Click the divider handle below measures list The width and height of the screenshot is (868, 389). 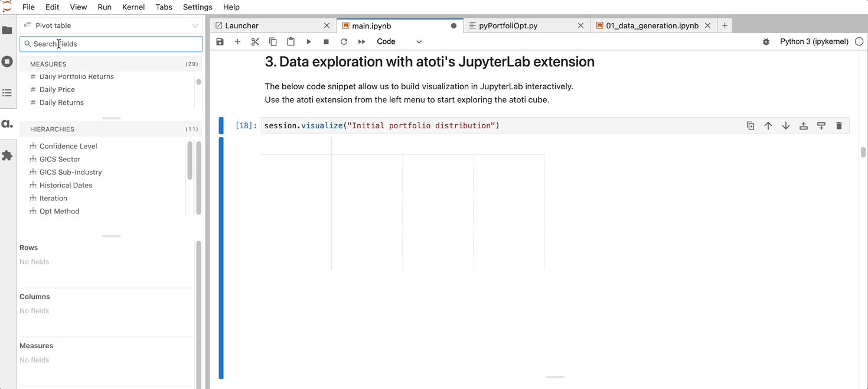point(111,118)
